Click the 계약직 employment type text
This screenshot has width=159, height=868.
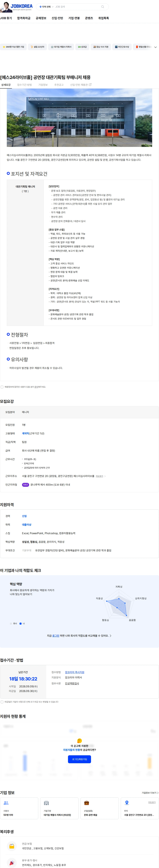point(25,433)
